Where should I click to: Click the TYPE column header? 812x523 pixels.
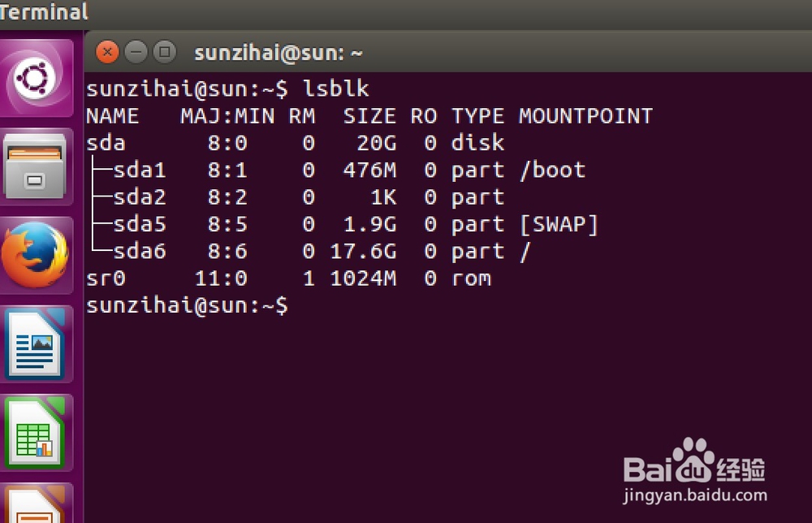(x=478, y=116)
